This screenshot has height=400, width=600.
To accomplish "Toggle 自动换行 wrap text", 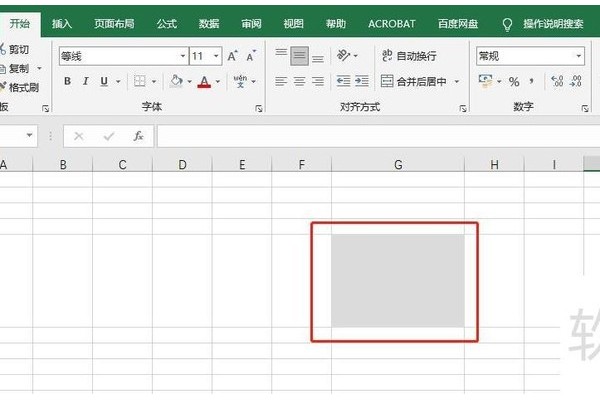I will click(x=409, y=56).
